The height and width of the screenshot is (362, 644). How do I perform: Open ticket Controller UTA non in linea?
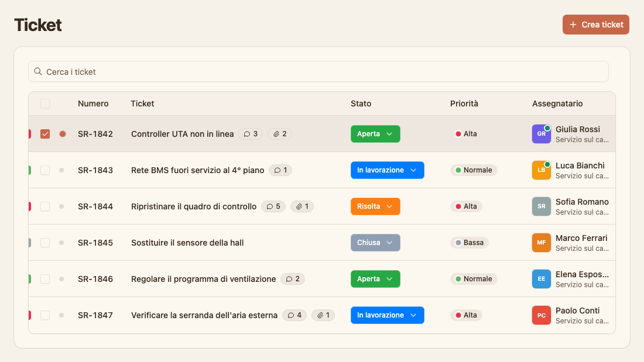[x=182, y=134]
